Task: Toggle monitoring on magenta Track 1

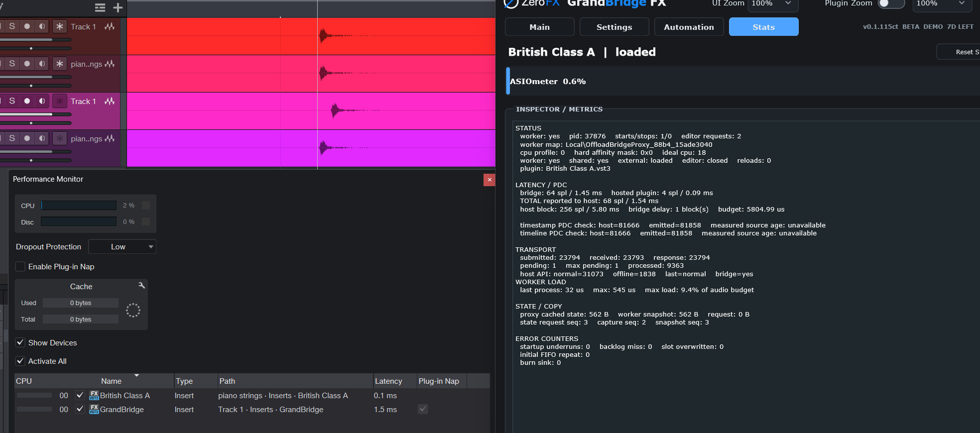Action: (42, 101)
